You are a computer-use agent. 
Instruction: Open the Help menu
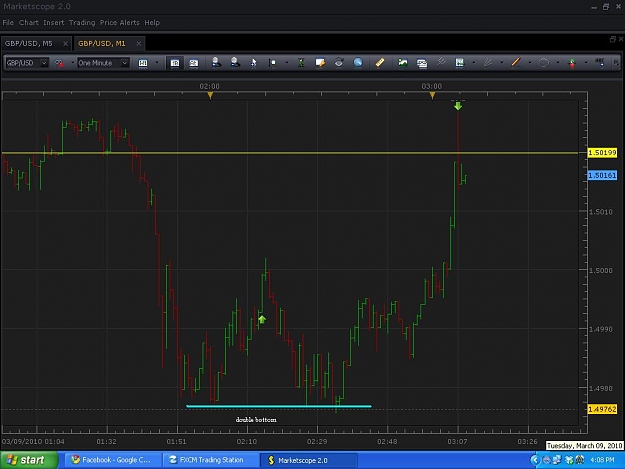click(152, 23)
